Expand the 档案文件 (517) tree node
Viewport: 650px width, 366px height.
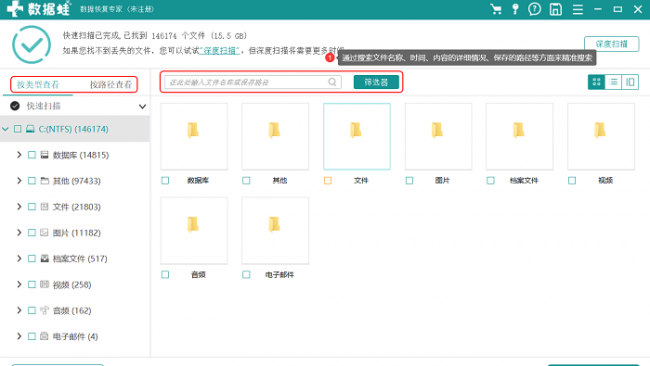[x=19, y=259]
